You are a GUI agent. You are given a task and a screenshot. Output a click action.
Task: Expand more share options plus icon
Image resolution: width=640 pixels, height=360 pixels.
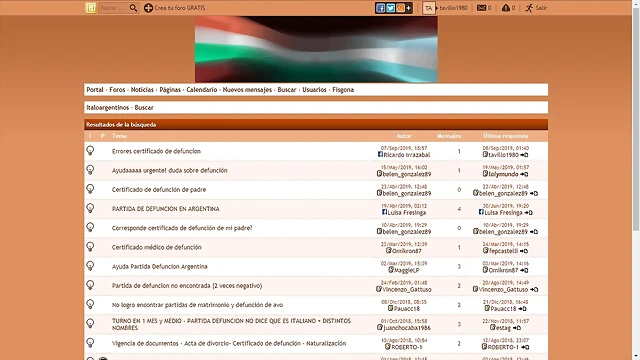409,8
